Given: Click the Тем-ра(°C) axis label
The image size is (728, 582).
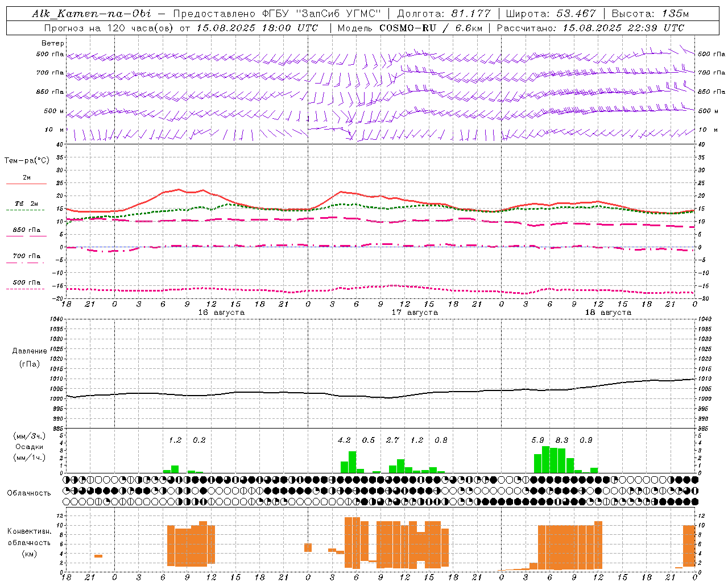Looking at the screenshot, I should pyautogui.click(x=27, y=161).
